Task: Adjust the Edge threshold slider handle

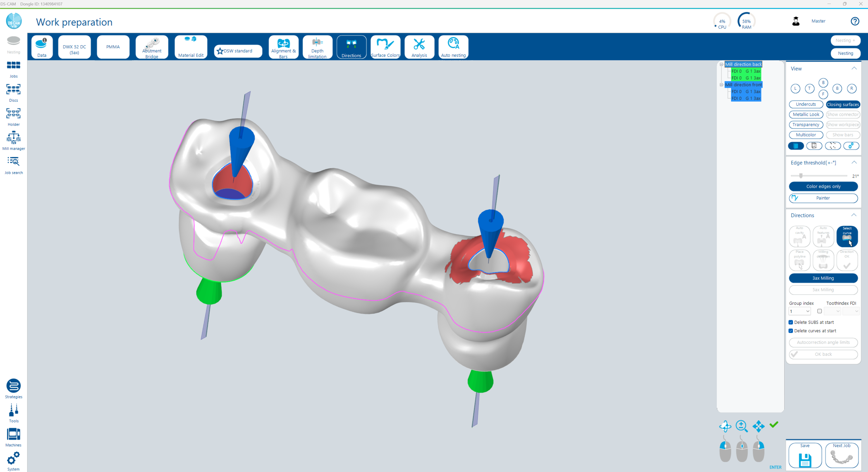Action: [x=801, y=175]
